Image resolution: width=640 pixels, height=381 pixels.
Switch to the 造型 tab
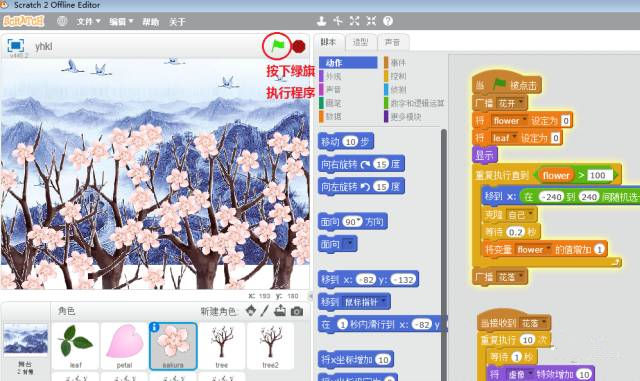click(360, 42)
